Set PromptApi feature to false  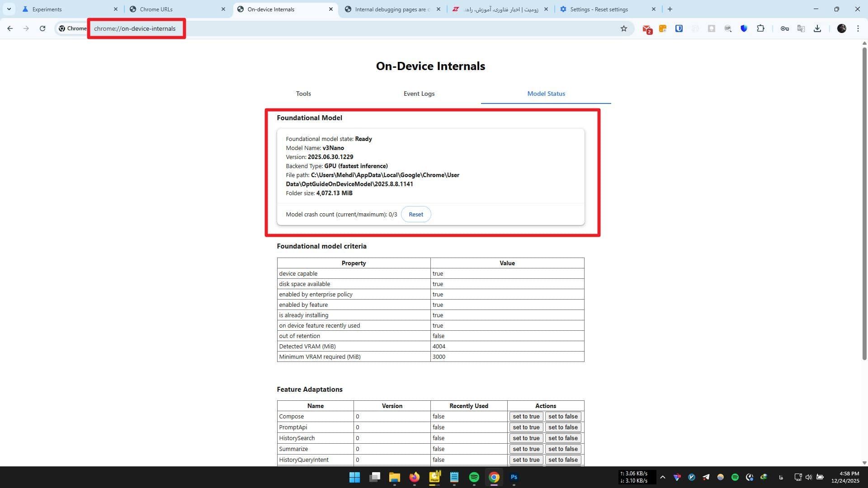[563, 427]
